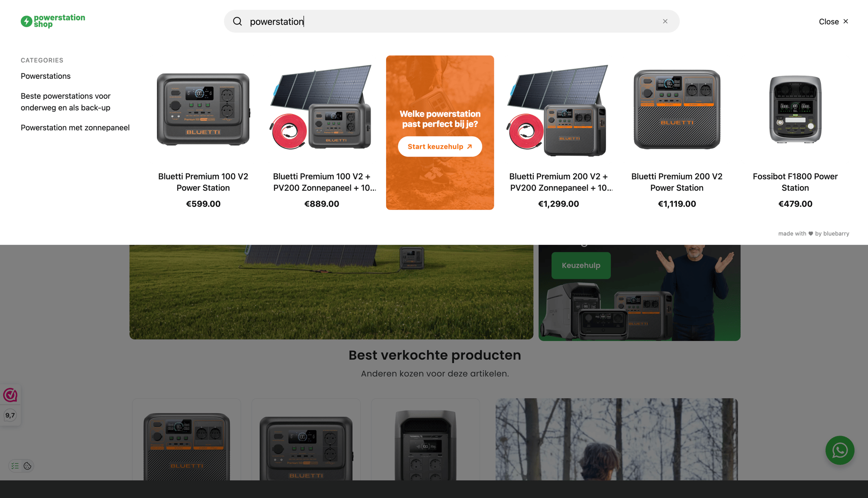The height and width of the screenshot is (498, 868).
Task: Click the powerstation shop logo
Action: click(53, 21)
